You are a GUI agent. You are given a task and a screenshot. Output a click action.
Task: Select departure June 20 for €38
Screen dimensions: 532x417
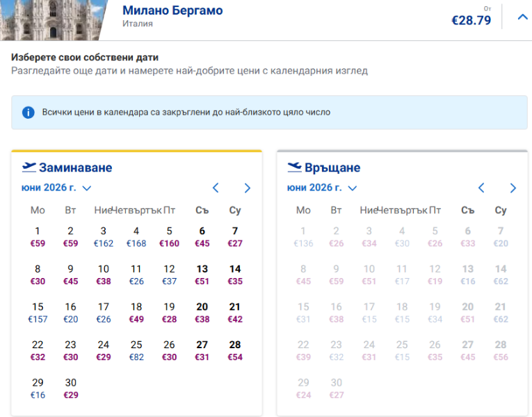click(x=202, y=313)
